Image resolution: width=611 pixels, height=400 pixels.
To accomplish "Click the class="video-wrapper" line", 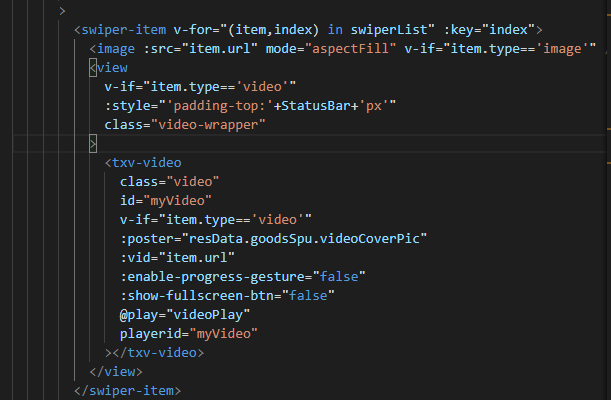I will (x=185, y=125).
